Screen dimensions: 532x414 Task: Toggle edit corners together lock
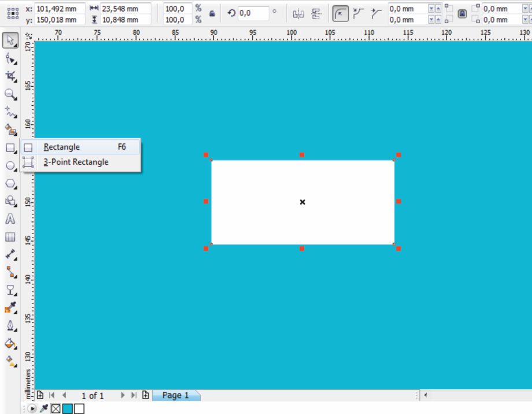pos(462,14)
